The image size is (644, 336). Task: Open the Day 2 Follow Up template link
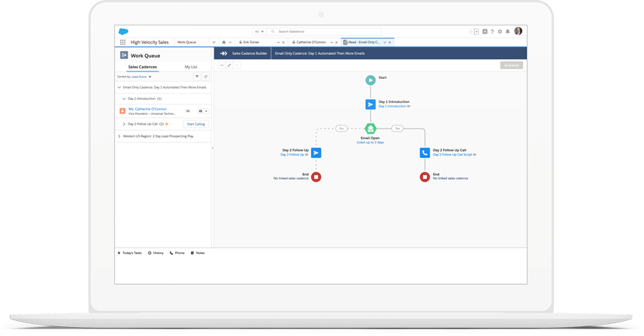coord(292,155)
